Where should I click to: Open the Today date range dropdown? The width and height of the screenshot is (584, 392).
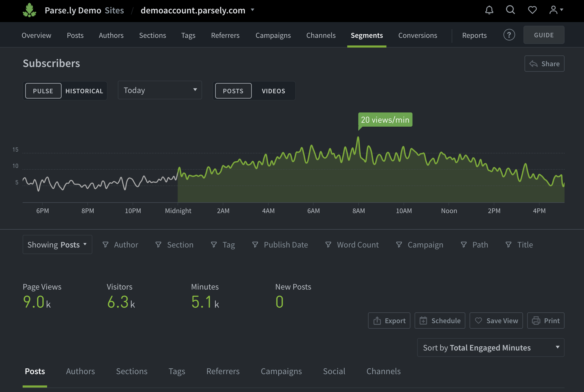(160, 90)
